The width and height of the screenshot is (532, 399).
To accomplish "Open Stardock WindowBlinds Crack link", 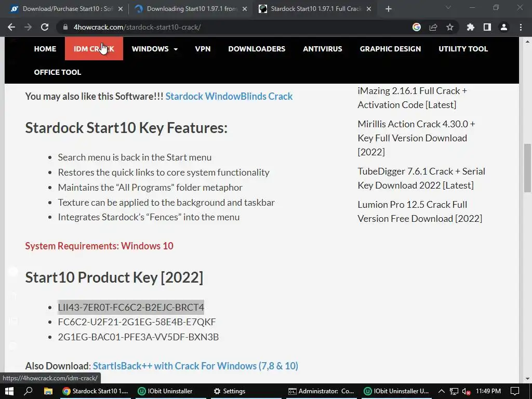I will point(229,96).
